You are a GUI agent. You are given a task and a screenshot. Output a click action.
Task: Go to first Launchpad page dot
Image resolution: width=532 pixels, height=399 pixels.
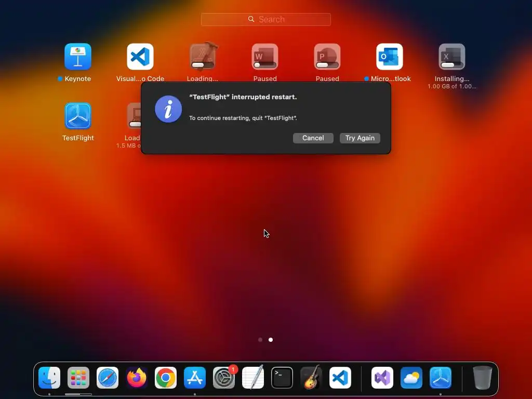pos(260,340)
